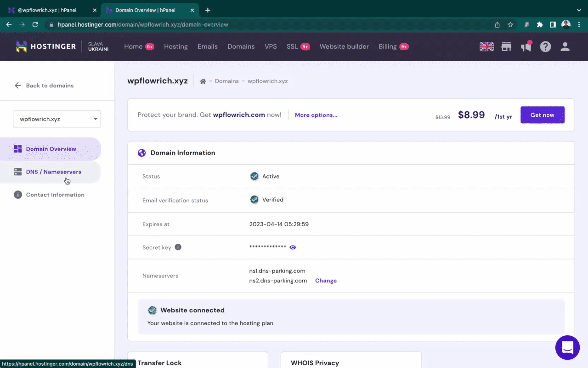Screen dimensions: 588x368
Task: Click the site lock icon in address bar
Action: (51, 25)
